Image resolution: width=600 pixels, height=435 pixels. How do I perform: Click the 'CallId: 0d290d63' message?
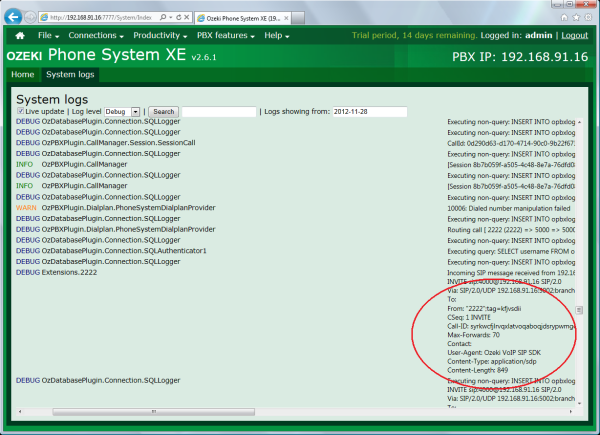[511, 143]
